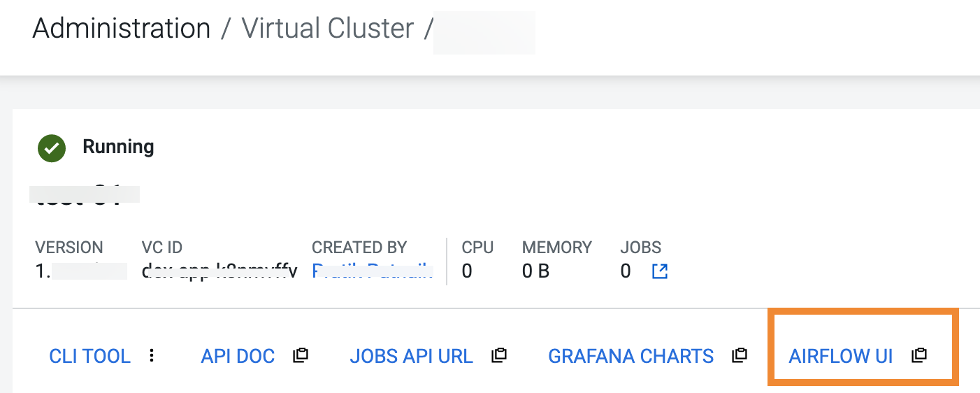Image resolution: width=980 pixels, height=393 pixels.
Task: Open the API DOC link
Action: coord(238,356)
